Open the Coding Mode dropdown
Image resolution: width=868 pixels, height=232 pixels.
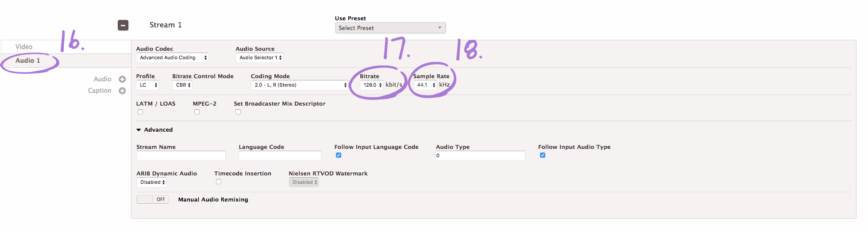click(300, 85)
